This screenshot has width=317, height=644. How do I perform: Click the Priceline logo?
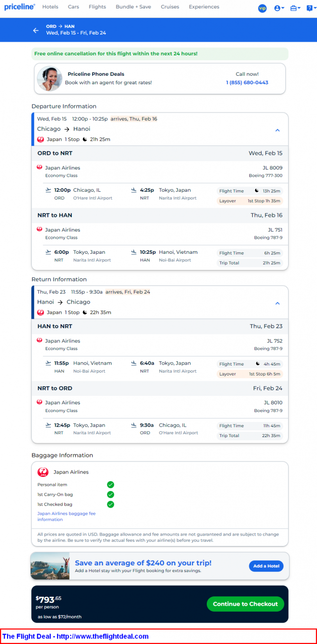point(20,7)
